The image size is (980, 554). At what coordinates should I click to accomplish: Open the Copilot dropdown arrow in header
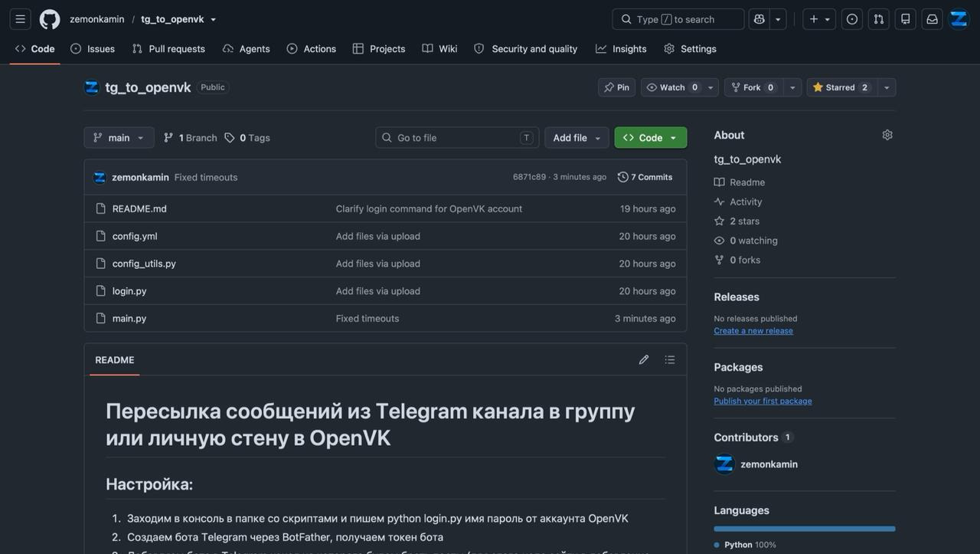pyautogui.click(x=778, y=19)
